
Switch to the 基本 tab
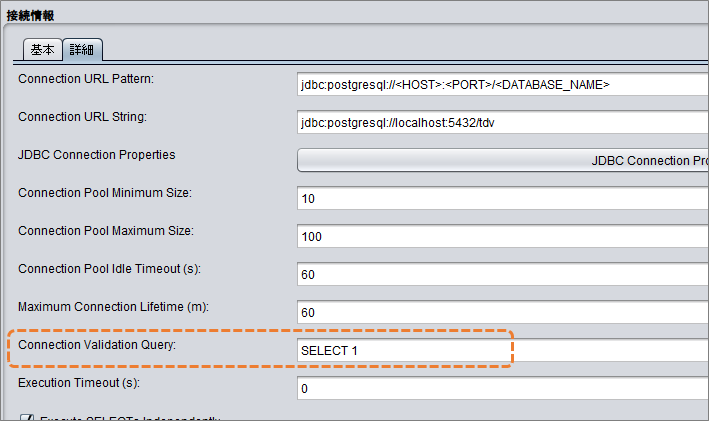tap(43, 49)
